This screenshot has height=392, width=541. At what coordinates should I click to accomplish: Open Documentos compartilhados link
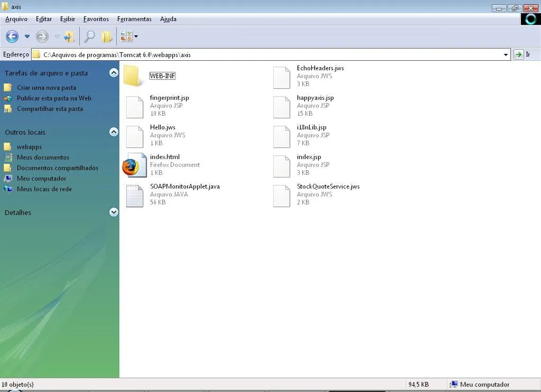[x=57, y=167]
